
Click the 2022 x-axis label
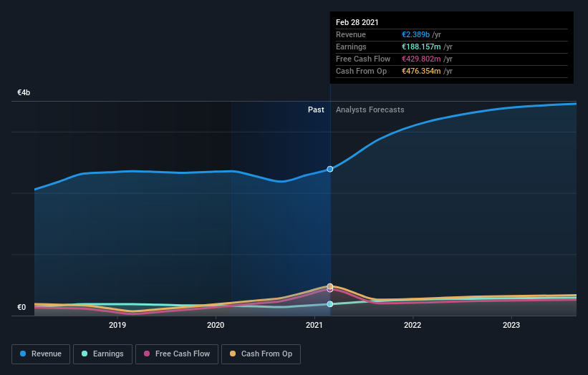coord(413,325)
